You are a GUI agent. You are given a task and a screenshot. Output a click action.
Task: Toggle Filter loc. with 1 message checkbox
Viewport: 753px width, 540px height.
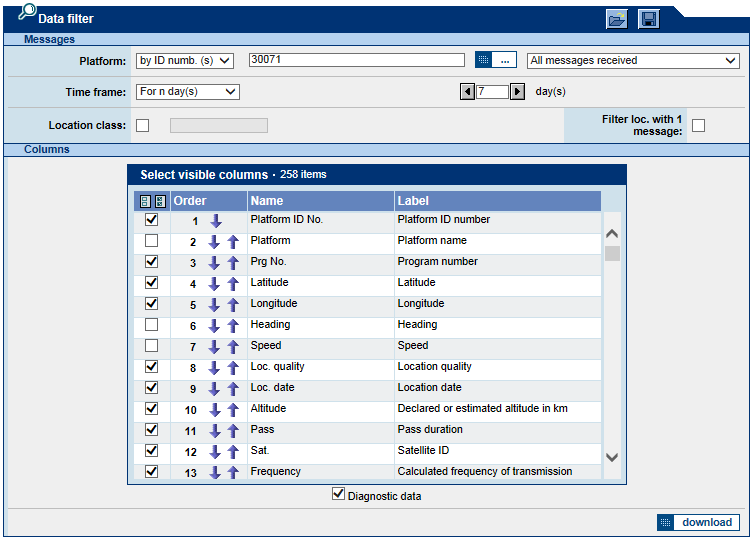click(x=698, y=125)
